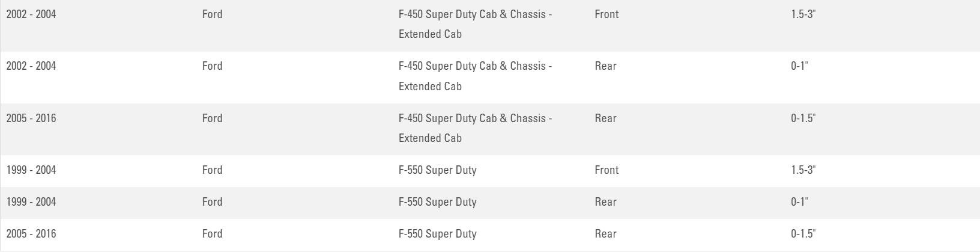
Task: Select the F-550 Super Duty model in the 2005-2016 row
Action: 437,234
